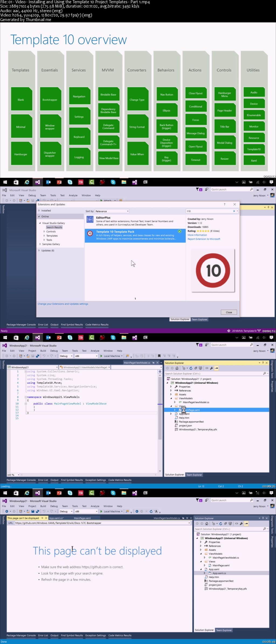Image resolution: width=276 pixels, height=644 pixels.
Task: Click Quick Launch magnifier in code editor frame
Action: tap(251, 345)
